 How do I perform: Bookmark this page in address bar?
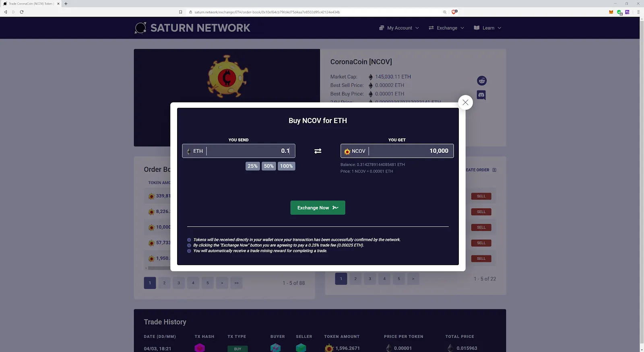tap(181, 12)
